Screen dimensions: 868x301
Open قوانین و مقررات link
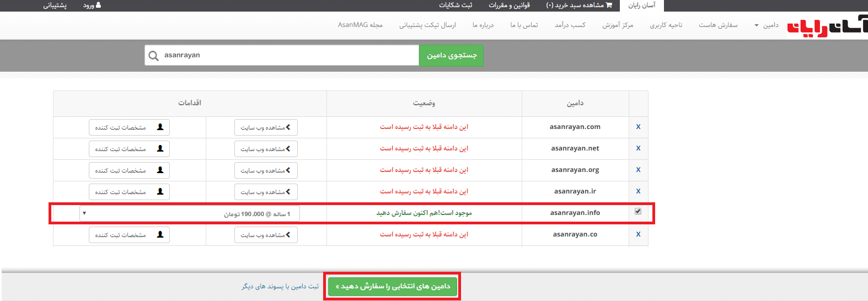[x=509, y=6]
